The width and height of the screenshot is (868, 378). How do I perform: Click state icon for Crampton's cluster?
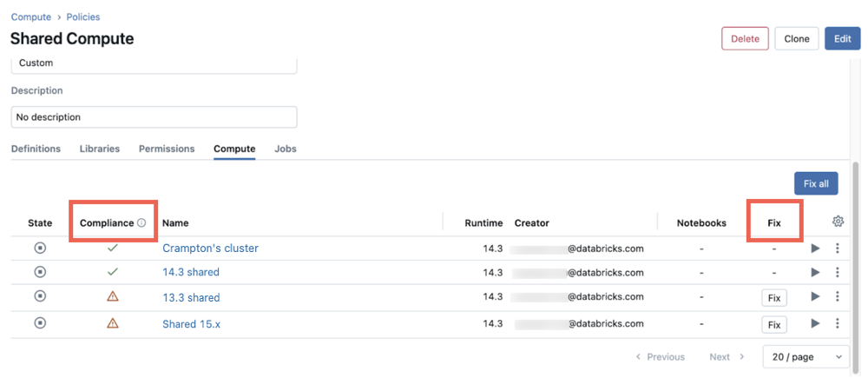point(40,249)
